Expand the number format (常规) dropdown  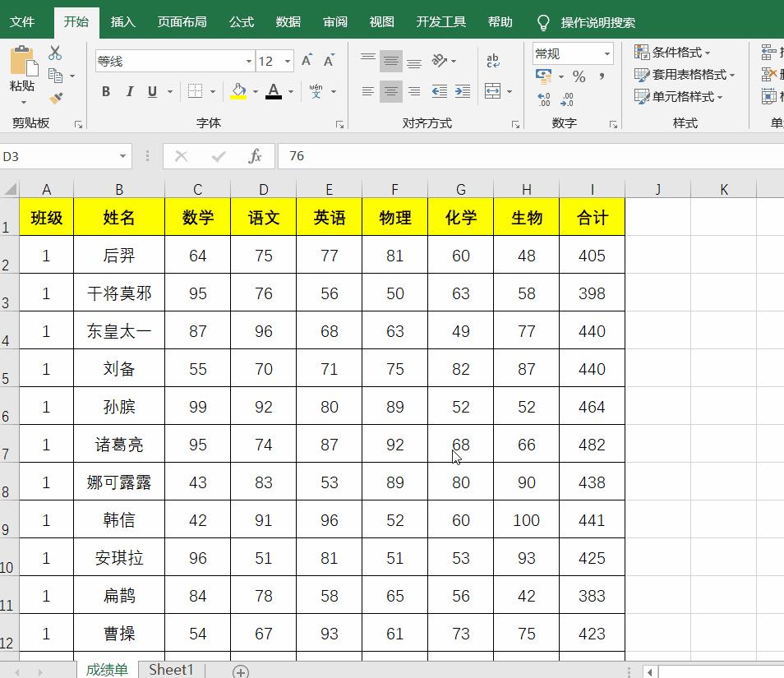pyautogui.click(x=607, y=53)
